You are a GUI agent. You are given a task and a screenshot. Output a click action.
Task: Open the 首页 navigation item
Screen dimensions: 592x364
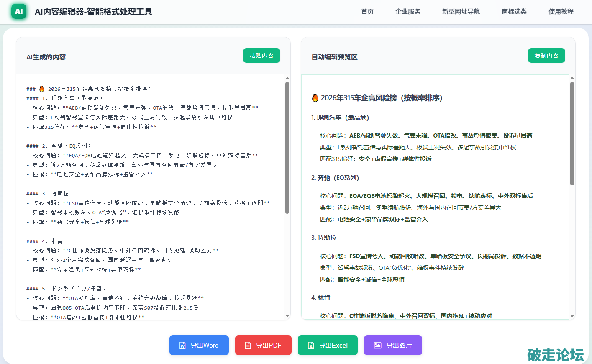point(367,12)
